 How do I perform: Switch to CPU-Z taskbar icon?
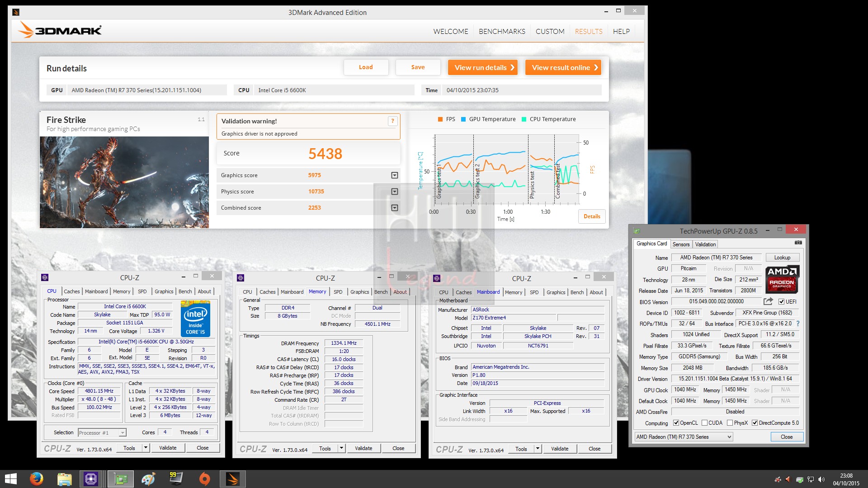(x=91, y=479)
